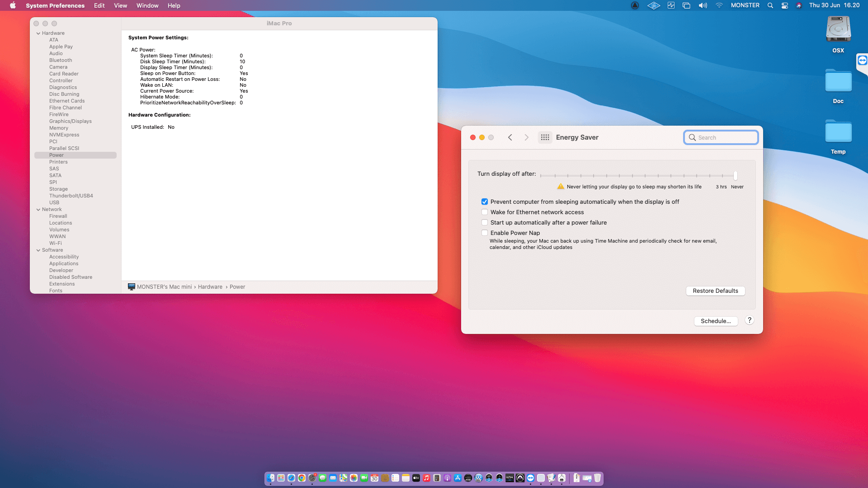Click the show all preferences grid icon
This screenshot has width=868, height=488.
pyautogui.click(x=545, y=137)
